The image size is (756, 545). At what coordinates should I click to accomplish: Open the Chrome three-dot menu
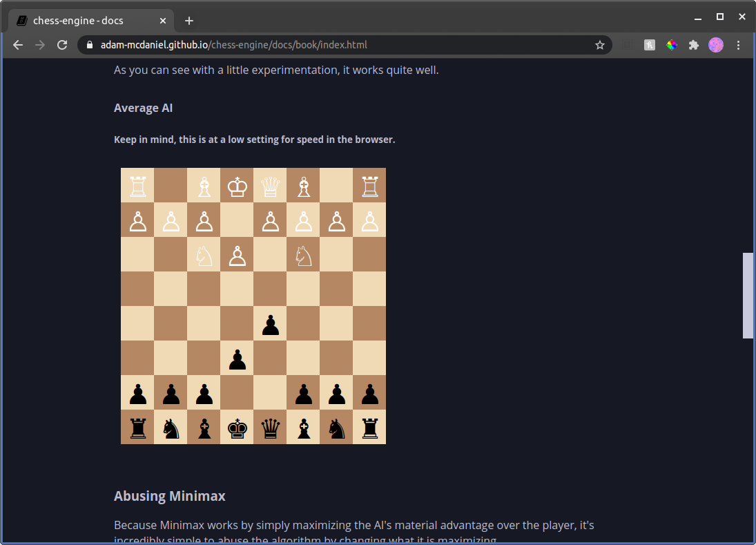pos(738,45)
